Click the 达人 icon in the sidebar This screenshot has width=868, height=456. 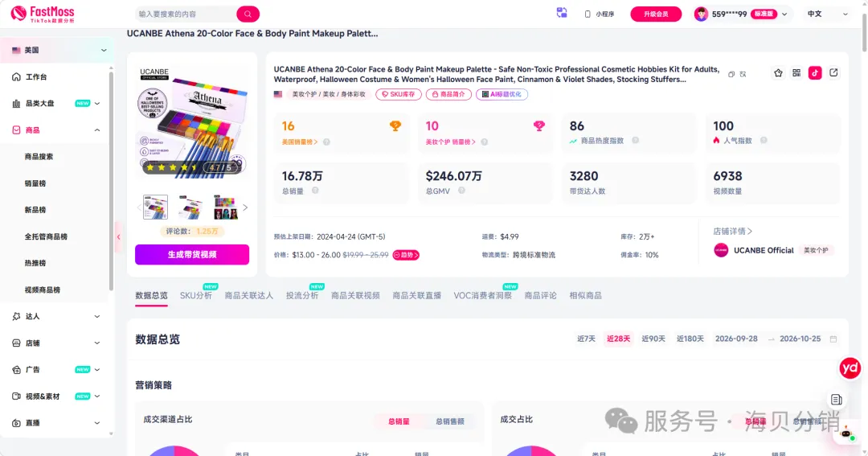16,316
